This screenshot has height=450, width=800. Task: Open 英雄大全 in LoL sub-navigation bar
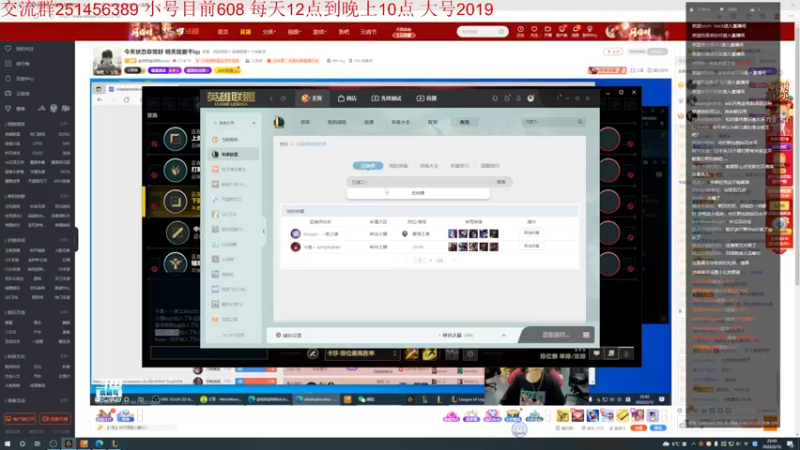click(x=401, y=122)
